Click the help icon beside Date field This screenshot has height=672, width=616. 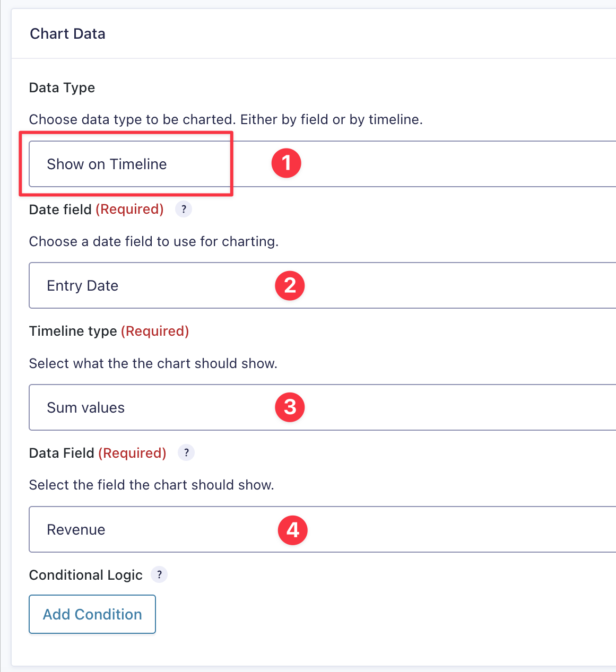pyautogui.click(x=184, y=209)
